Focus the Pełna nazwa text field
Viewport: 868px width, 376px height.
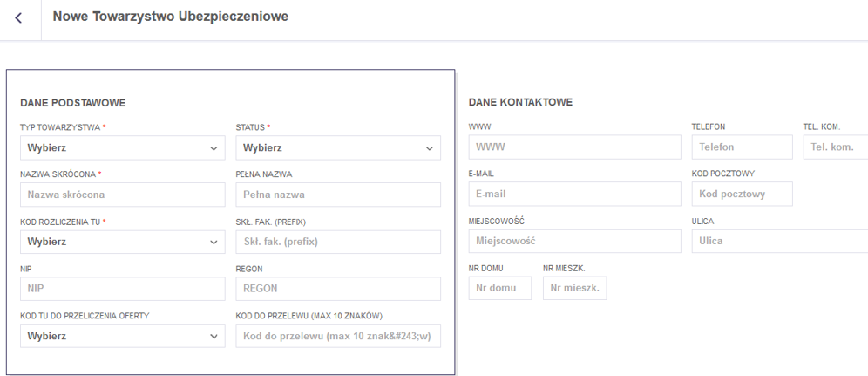coord(338,195)
